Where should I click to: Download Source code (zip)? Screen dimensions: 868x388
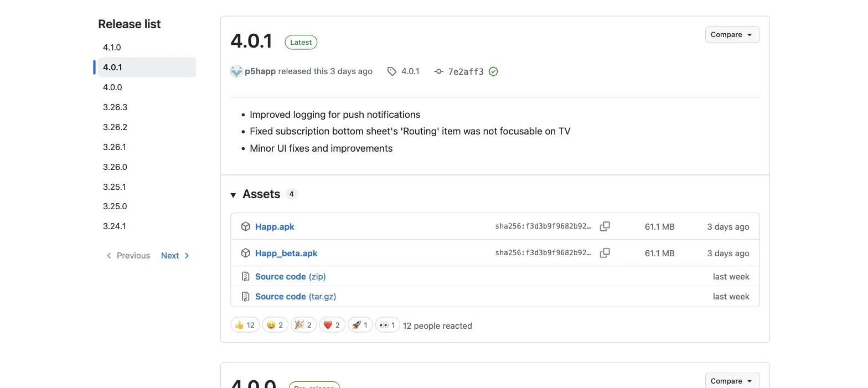tap(291, 276)
